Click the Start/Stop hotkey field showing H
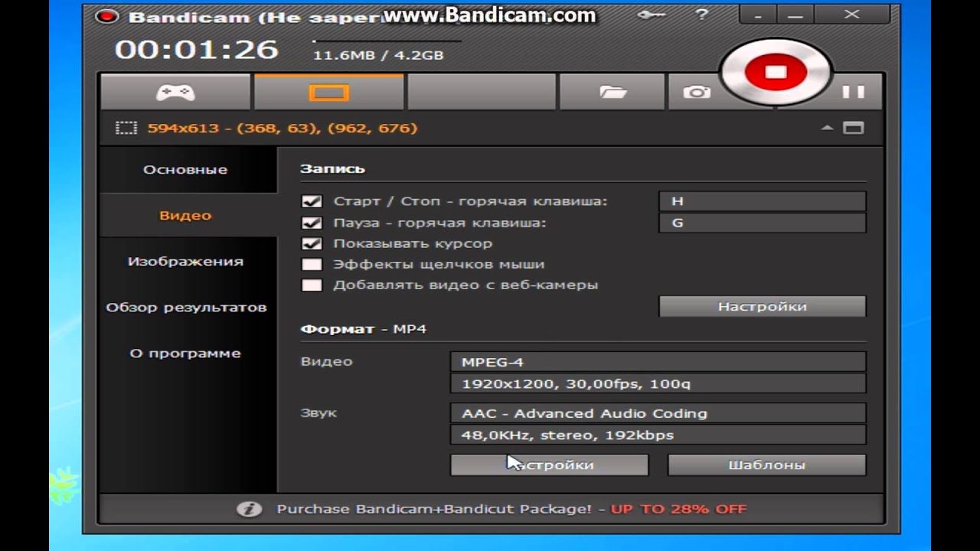980x551 pixels. click(x=762, y=201)
